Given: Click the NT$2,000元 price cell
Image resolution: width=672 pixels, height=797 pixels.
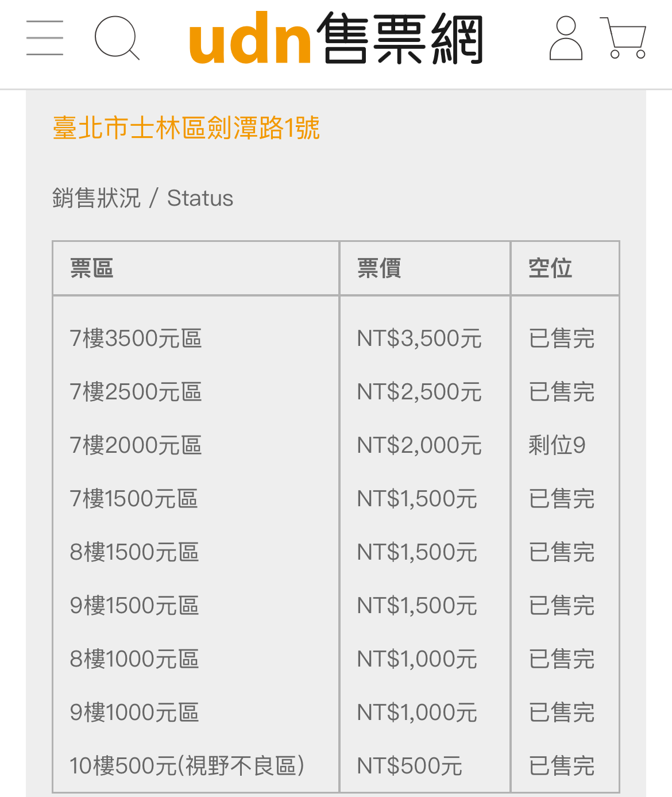Looking at the screenshot, I should [419, 445].
